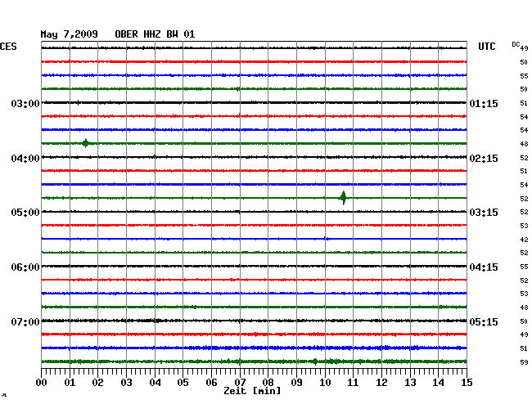Viewport: 532px width, 404px height.
Task: Click the local time label "05:00"
Action: (25, 213)
